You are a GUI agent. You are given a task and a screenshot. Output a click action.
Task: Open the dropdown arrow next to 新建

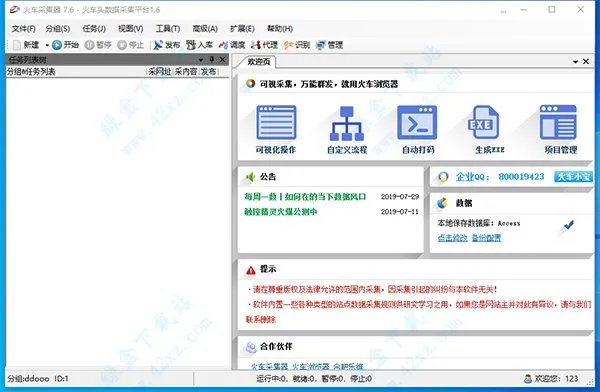47,45
